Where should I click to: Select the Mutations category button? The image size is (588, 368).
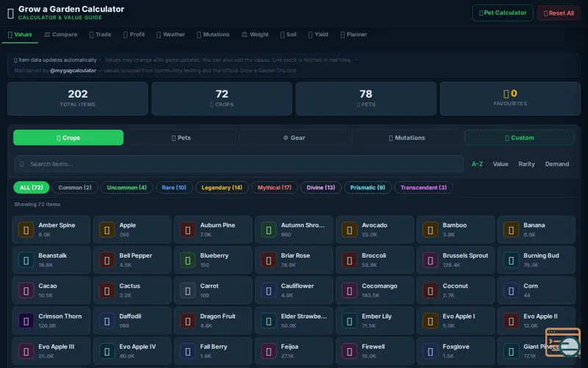(407, 138)
